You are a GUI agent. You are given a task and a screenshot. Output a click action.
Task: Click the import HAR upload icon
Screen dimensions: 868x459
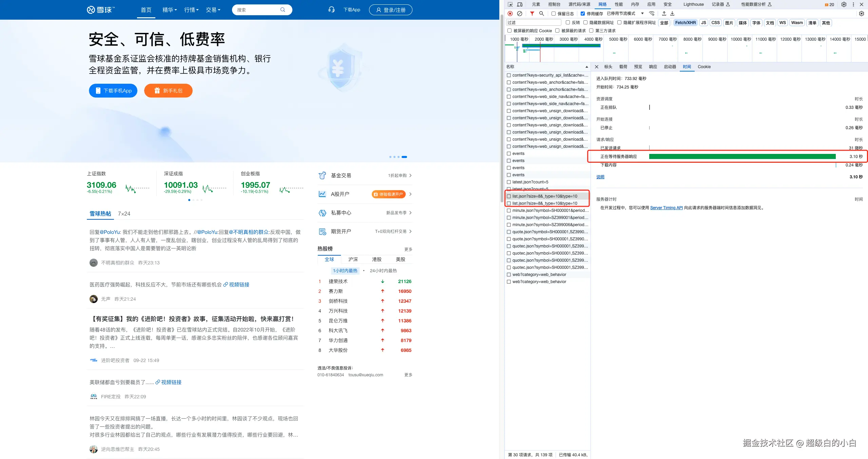[664, 14]
